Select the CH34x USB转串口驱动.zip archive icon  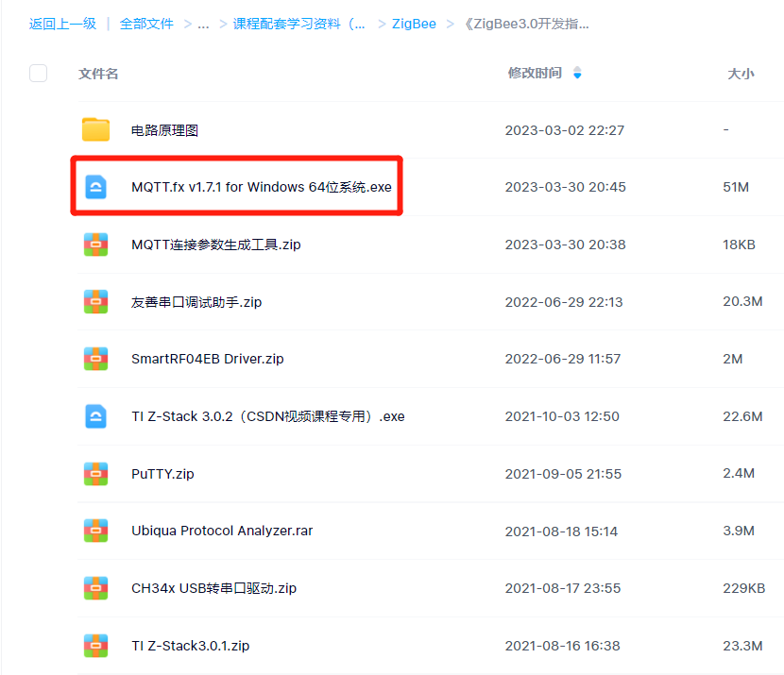click(x=94, y=588)
